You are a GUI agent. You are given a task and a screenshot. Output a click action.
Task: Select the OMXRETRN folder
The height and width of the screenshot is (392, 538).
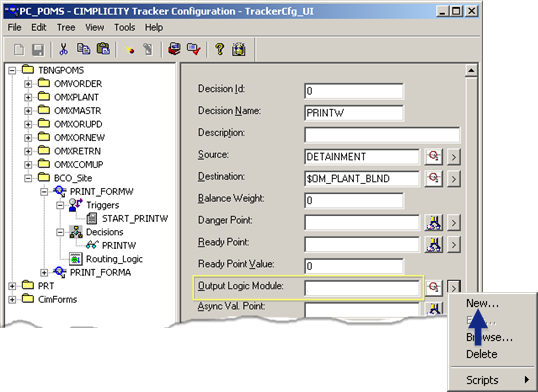[x=77, y=151]
